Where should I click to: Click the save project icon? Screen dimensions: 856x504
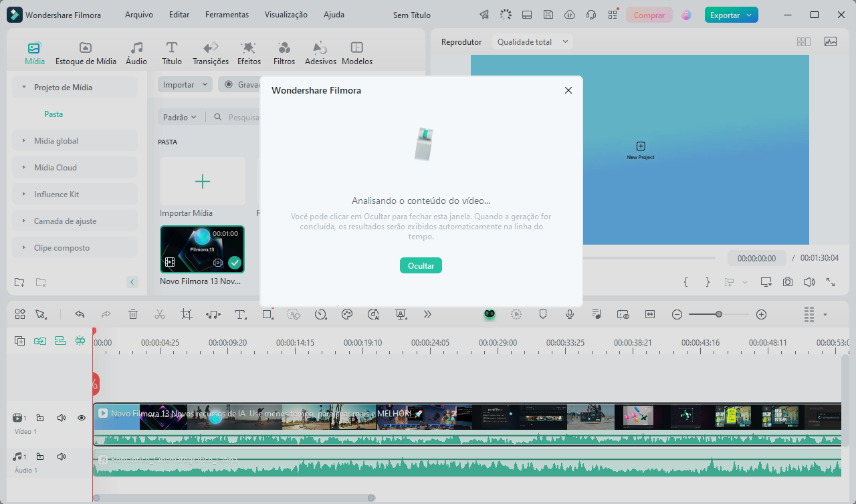(548, 15)
